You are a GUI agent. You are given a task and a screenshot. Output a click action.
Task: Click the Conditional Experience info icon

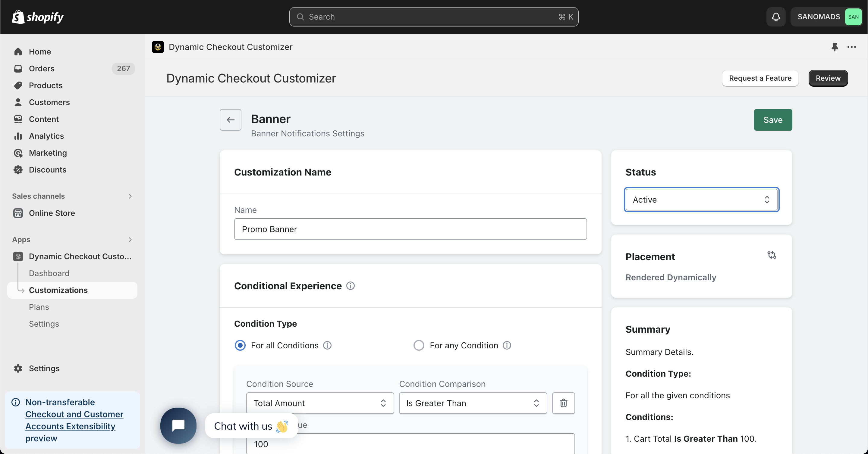tap(351, 286)
